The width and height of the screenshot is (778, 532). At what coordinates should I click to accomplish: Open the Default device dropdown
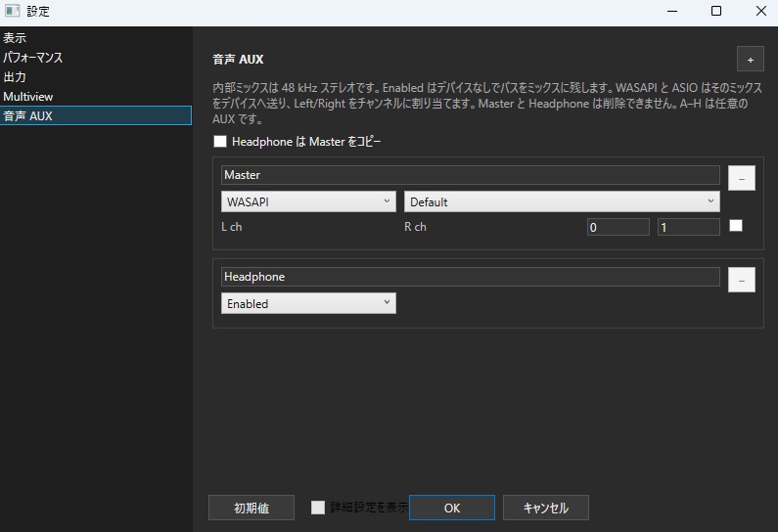[562, 201]
